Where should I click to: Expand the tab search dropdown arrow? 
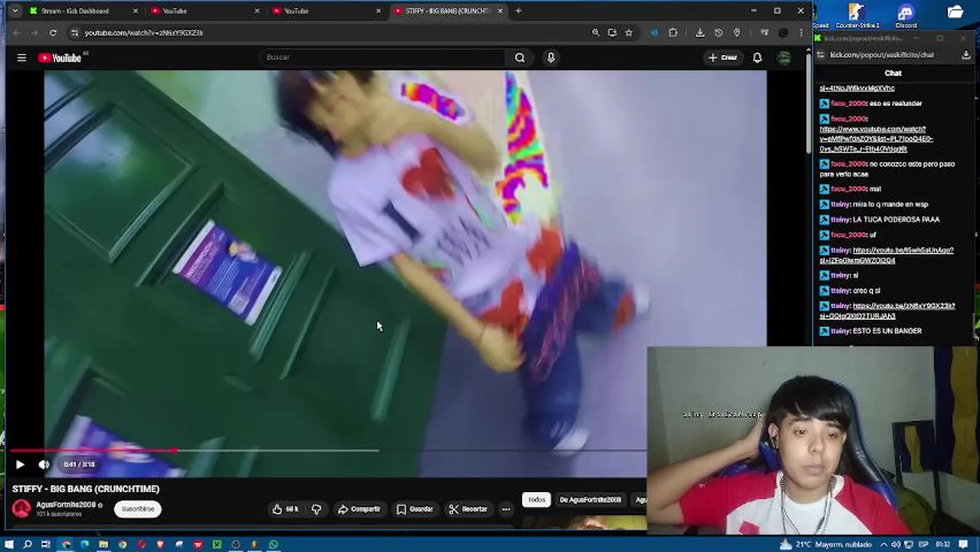click(x=14, y=11)
